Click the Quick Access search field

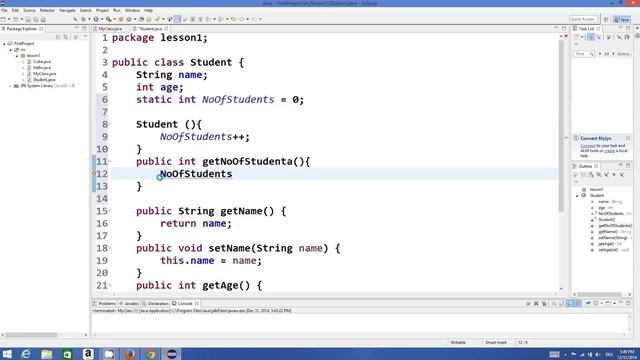coord(583,19)
